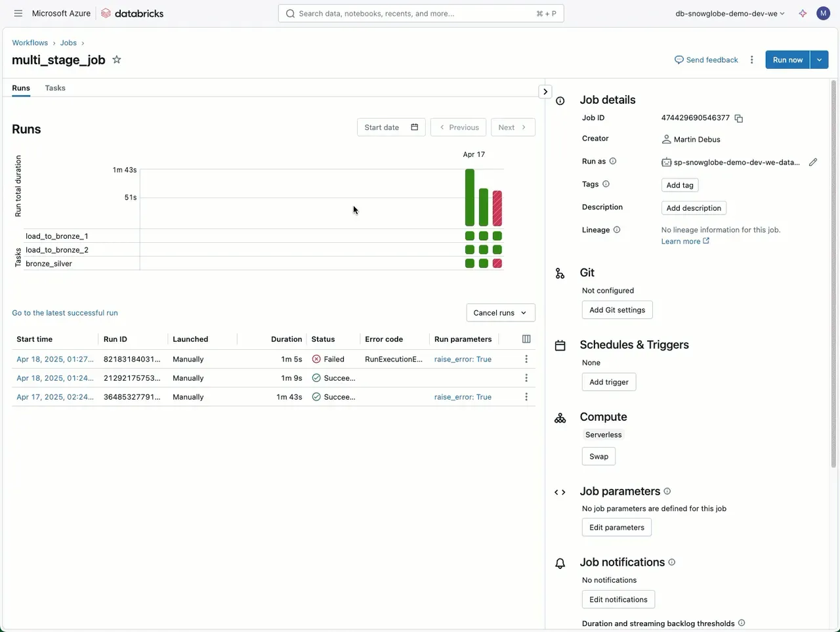Collapse the job details side panel
Screen dimensions: 840x632
545,92
